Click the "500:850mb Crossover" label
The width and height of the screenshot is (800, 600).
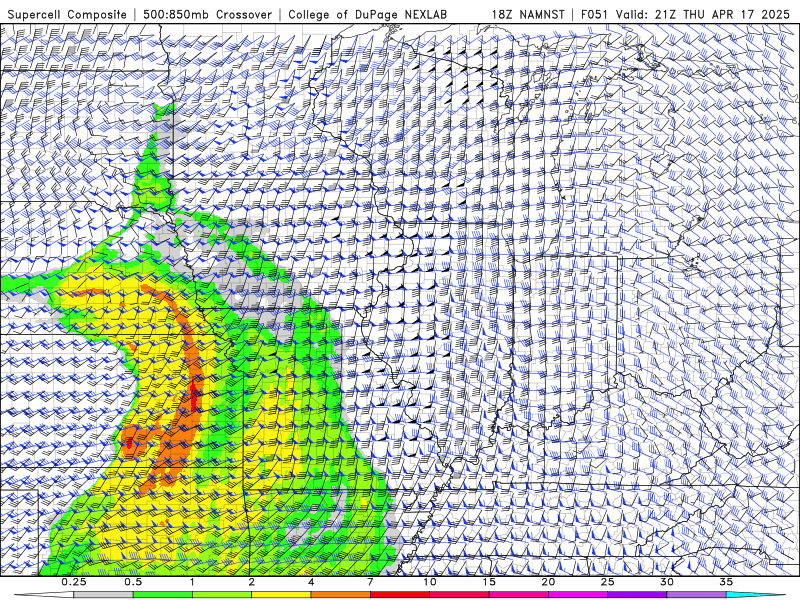coord(208,14)
